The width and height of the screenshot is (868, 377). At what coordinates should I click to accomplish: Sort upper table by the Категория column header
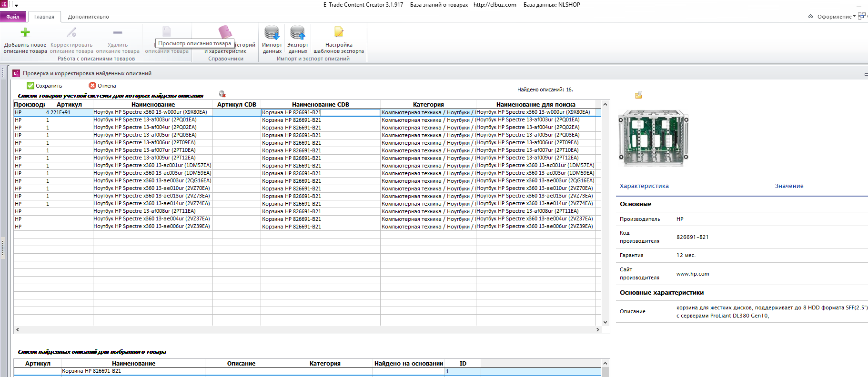[428, 104]
